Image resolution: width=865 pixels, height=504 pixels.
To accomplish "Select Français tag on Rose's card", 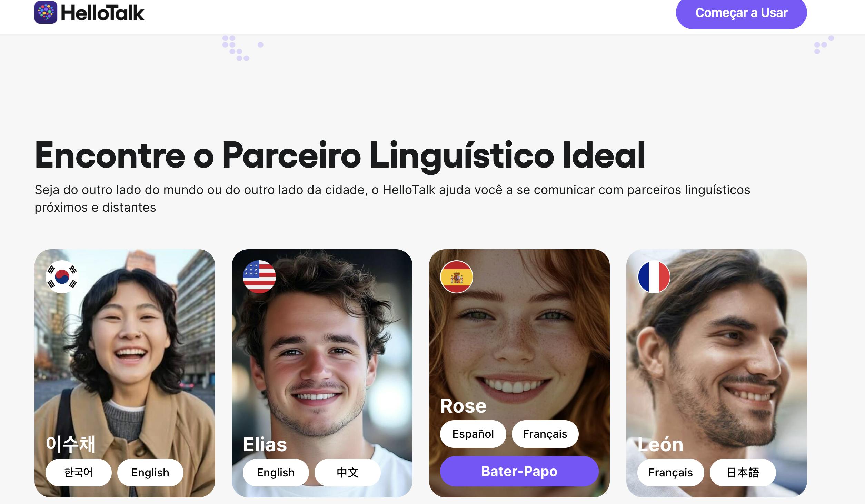I will pos(545,434).
